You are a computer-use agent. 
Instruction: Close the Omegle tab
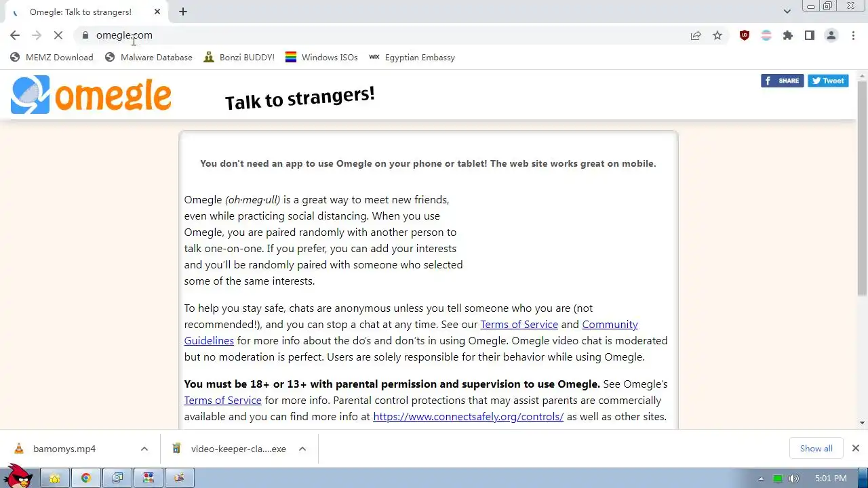pyautogui.click(x=157, y=12)
